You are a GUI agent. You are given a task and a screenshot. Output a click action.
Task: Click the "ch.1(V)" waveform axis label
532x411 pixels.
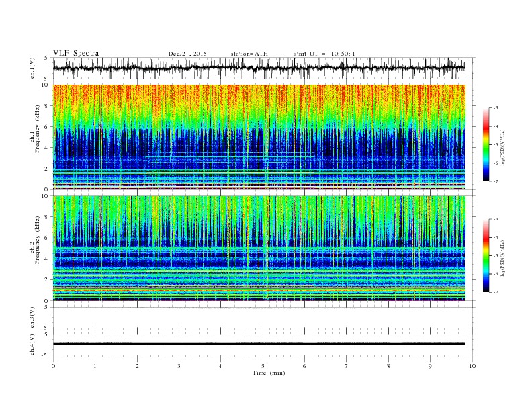(32, 68)
